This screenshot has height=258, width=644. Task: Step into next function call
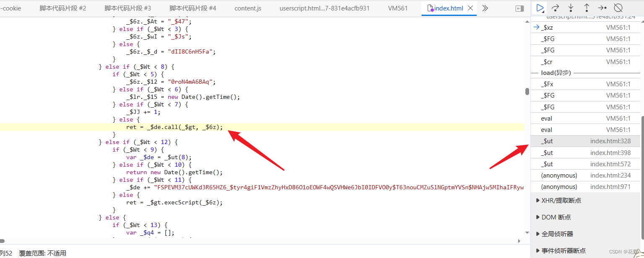click(571, 8)
